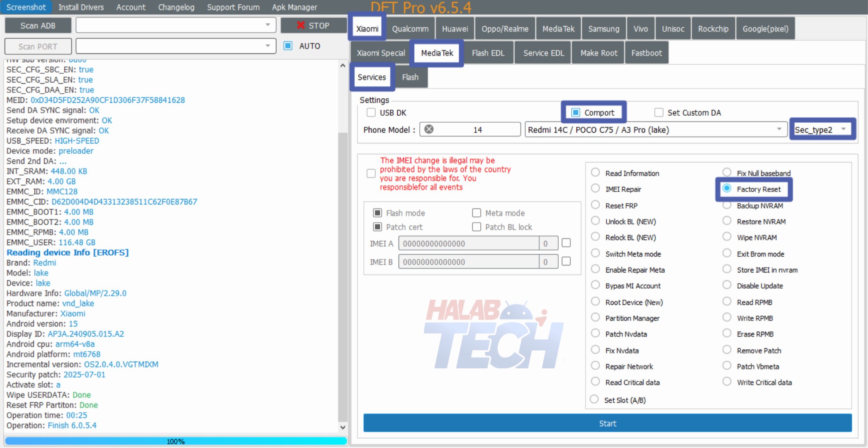
Task: Tick the checkbox next to IMEI A
Action: (566, 243)
